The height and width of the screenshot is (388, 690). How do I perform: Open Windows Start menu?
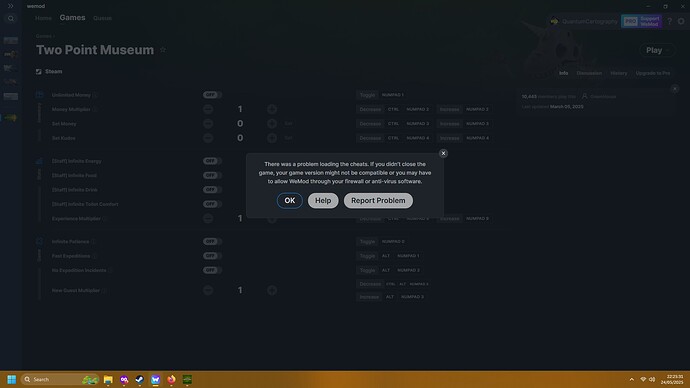tap(11, 379)
